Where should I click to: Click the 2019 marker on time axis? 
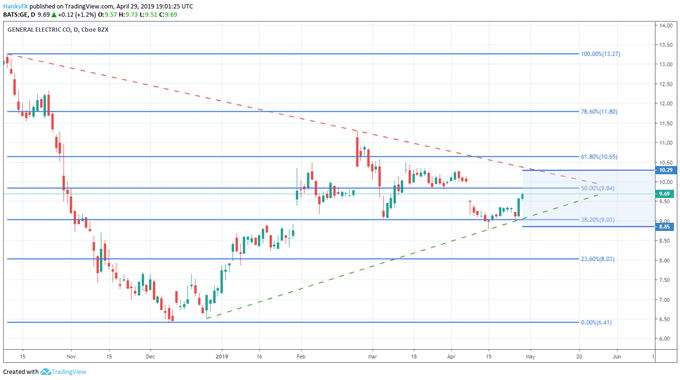[x=222, y=357]
